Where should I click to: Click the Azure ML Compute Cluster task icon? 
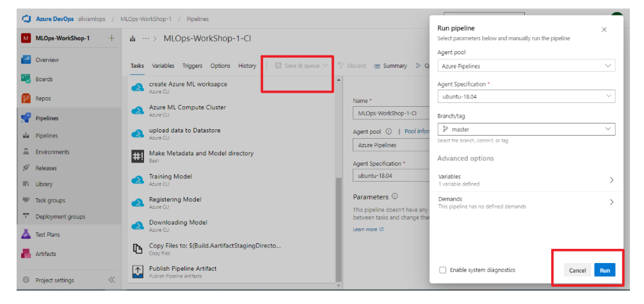pos(137,110)
